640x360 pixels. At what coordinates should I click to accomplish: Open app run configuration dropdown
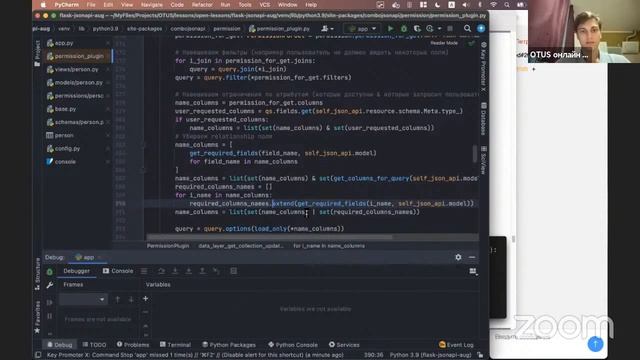pos(361,29)
